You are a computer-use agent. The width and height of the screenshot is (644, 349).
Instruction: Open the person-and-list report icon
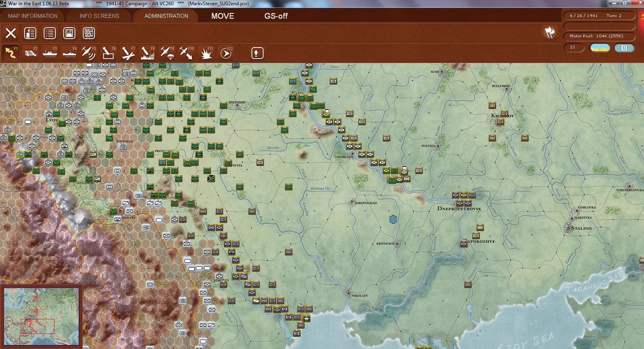(30, 33)
